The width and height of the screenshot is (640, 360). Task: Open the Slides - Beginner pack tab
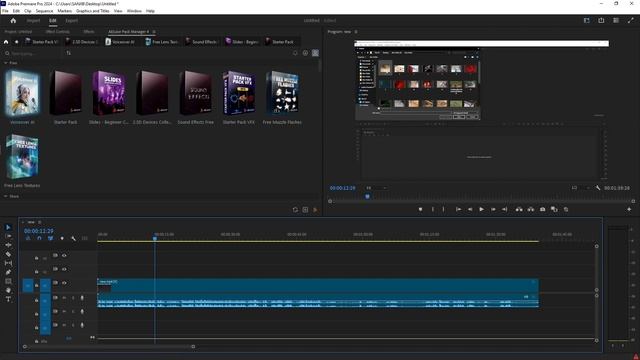pyautogui.click(x=242, y=42)
